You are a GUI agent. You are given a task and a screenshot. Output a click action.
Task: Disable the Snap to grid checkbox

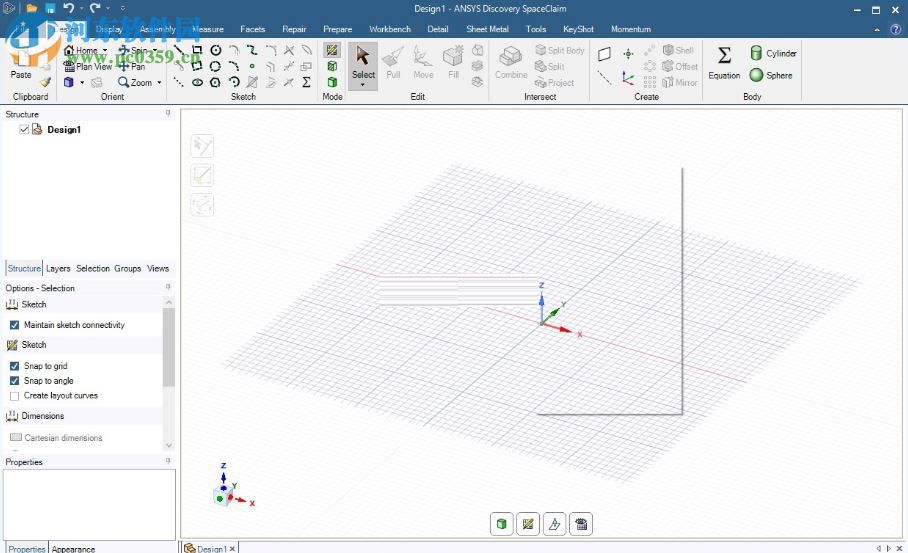click(x=14, y=366)
